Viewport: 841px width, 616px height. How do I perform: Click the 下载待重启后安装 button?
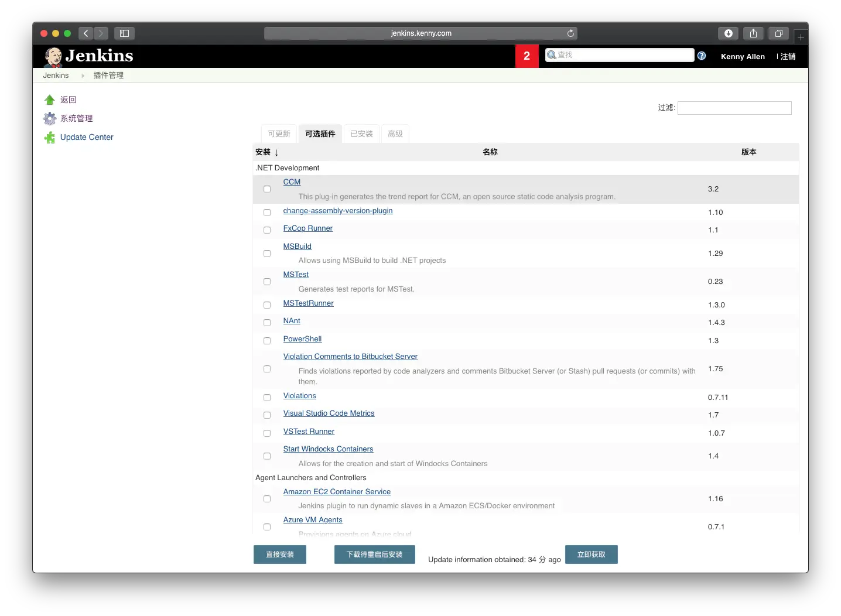tap(375, 555)
